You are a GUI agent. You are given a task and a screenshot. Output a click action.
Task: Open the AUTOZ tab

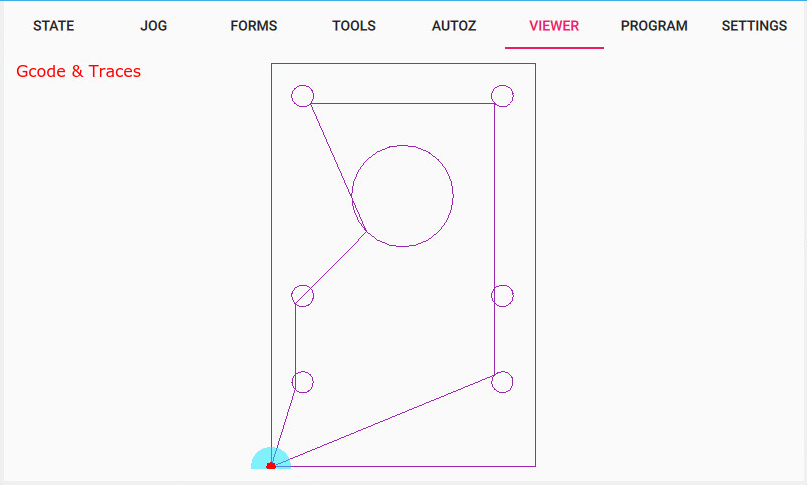454,26
